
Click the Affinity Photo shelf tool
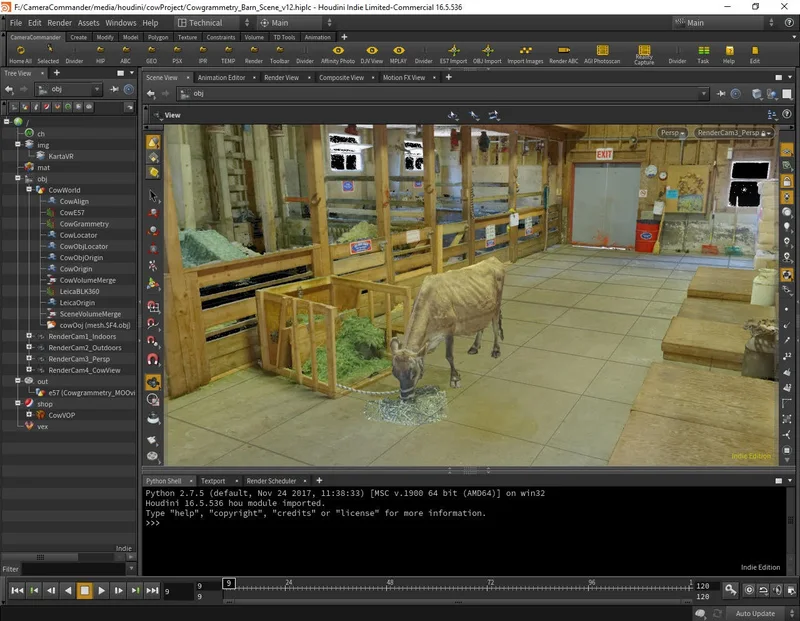338,54
